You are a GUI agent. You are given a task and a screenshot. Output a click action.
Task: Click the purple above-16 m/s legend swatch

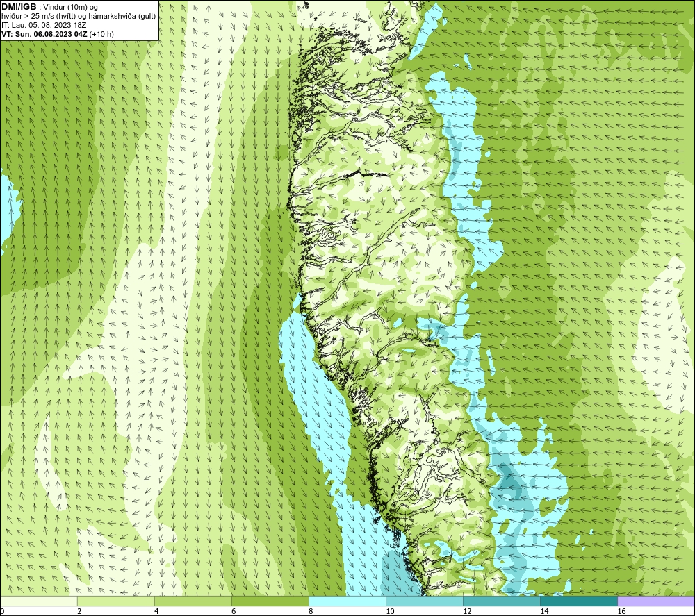pos(657,601)
